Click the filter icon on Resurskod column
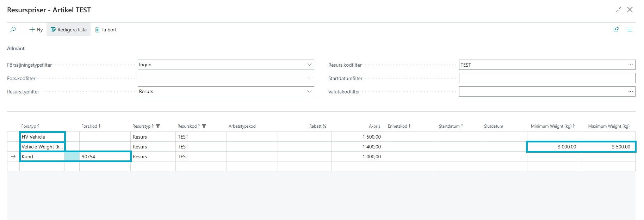 pyautogui.click(x=204, y=126)
